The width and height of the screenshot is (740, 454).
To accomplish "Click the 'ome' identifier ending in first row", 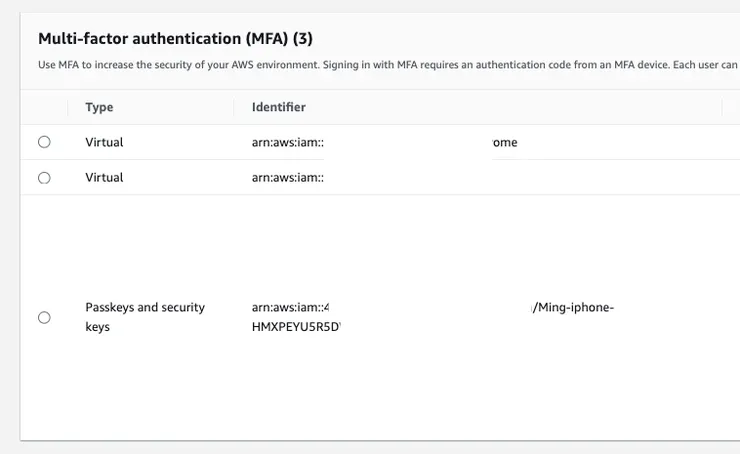I will [x=505, y=142].
